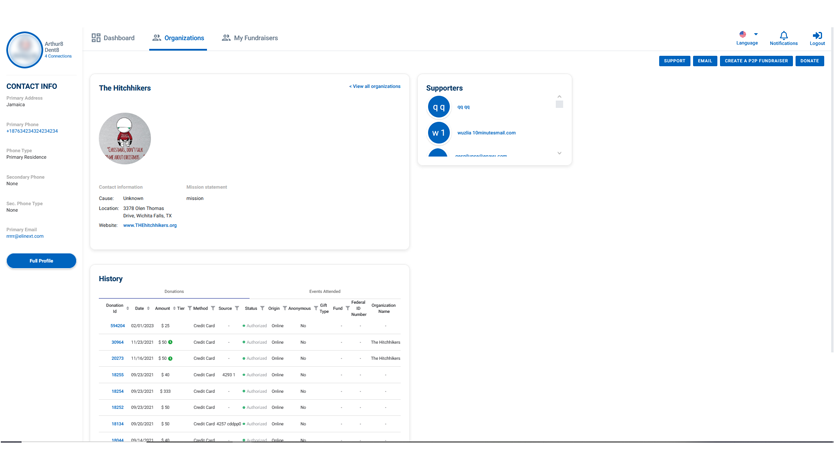
Task: Click donation ID 594204 link
Action: pyautogui.click(x=118, y=326)
